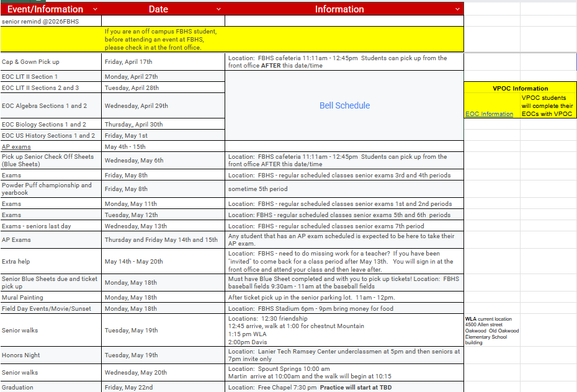Open the Information column filter dropdown

click(457, 9)
